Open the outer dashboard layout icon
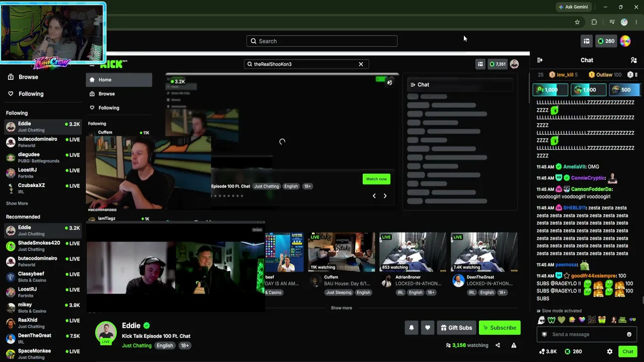The image size is (644, 362). (587, 41)
